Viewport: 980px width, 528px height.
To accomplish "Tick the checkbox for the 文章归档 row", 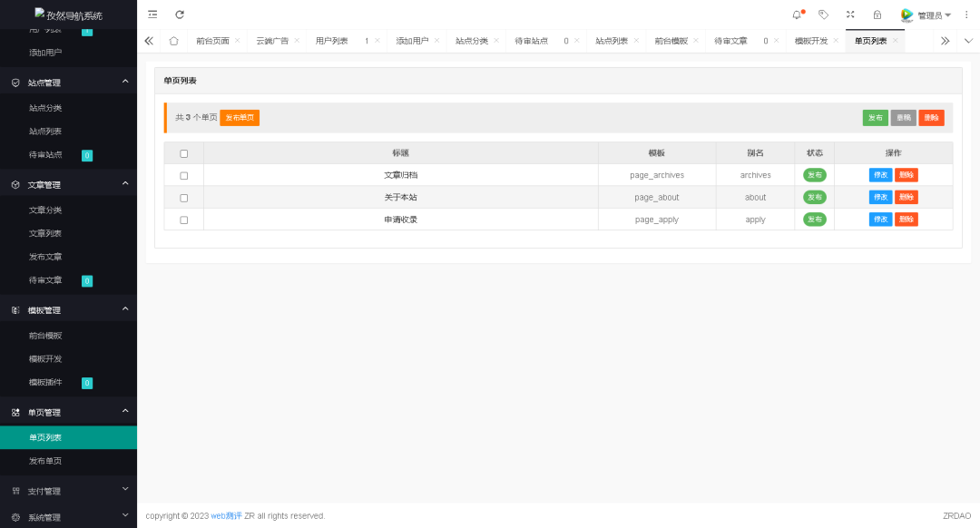I will coord(184,175).
